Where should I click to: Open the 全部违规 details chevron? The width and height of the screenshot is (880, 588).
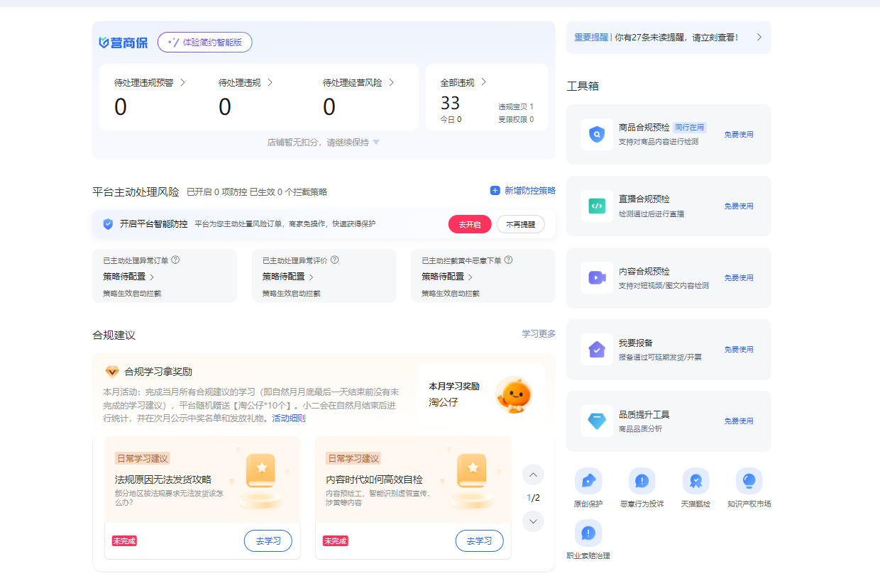click(x=484, y=82)
